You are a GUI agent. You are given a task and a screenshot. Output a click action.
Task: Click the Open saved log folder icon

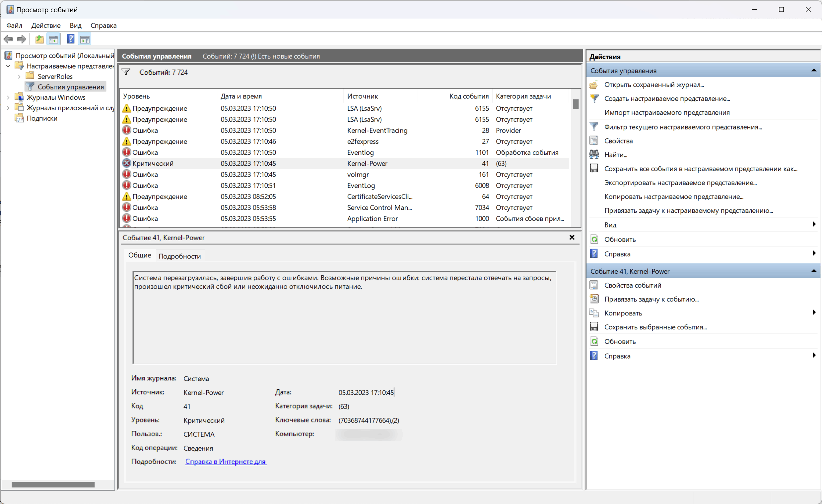pyautogui.click(x=594, y=85)
